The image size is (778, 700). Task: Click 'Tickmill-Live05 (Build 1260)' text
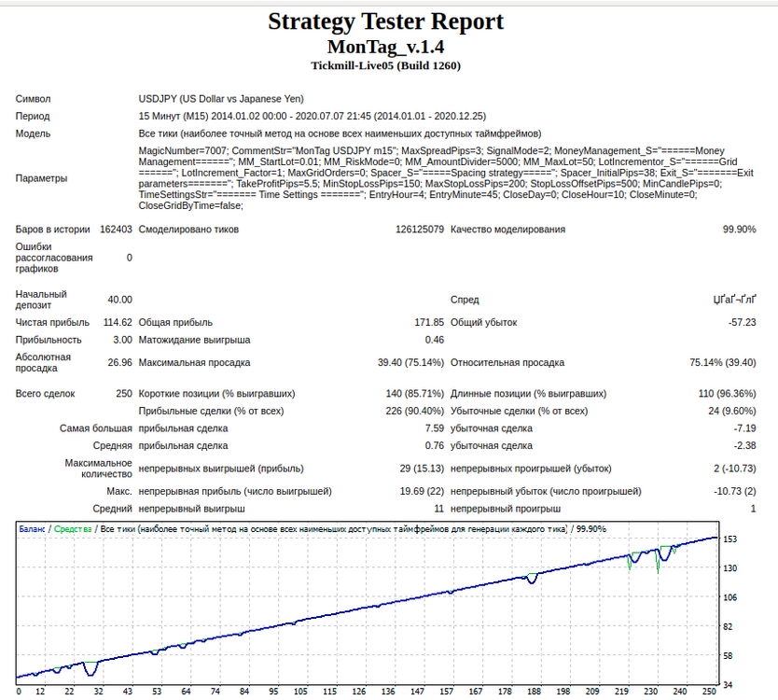(385, 65)
